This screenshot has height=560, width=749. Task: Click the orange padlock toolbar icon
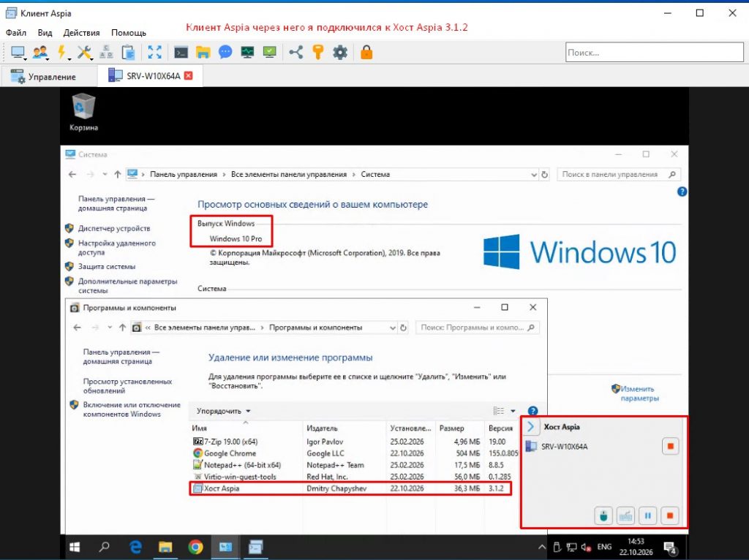pyautogui.click(x=366, y=52)
